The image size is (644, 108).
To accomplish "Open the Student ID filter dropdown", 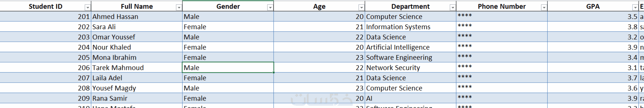I will pos(87,8).
